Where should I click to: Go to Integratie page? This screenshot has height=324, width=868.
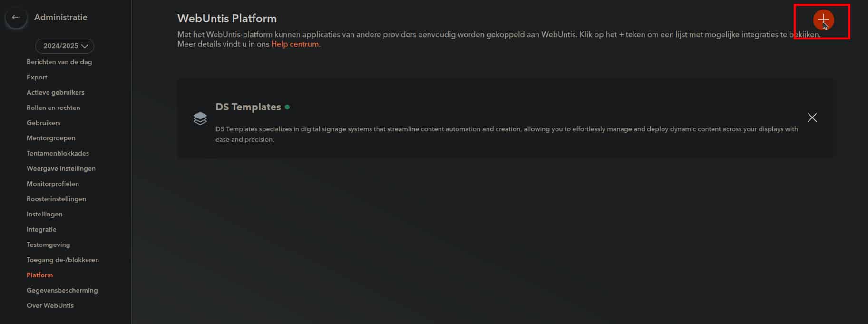tap(42, 229)
